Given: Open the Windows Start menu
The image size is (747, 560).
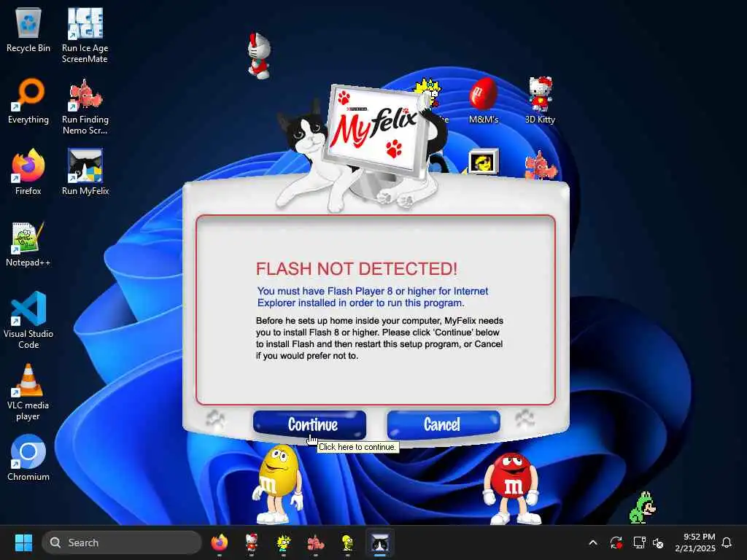Looking at the screenshot, I should coord(23,542).
